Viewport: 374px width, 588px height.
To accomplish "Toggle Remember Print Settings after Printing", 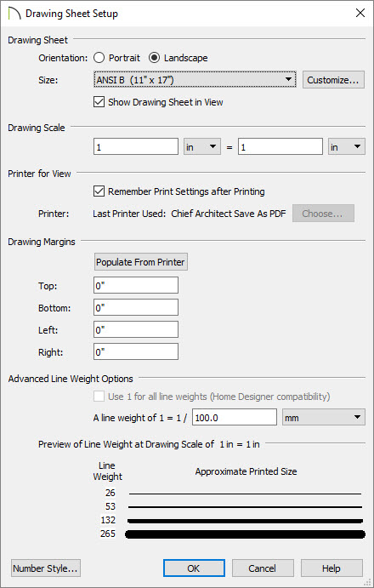I will 99,191.
